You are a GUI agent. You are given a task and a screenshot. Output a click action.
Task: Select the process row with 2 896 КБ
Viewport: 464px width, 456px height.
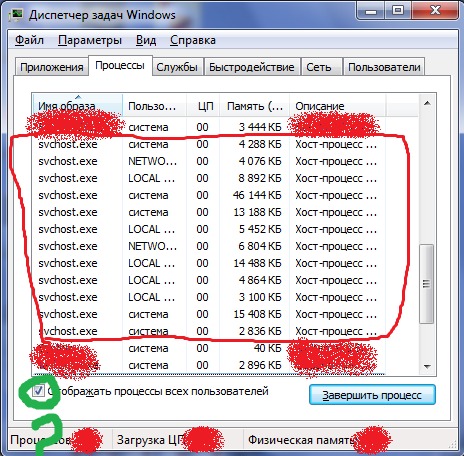pyautogui.click(x=209, y=365)
